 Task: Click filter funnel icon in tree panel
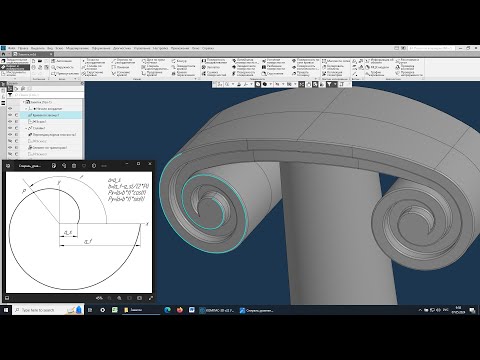click(10, 95)
